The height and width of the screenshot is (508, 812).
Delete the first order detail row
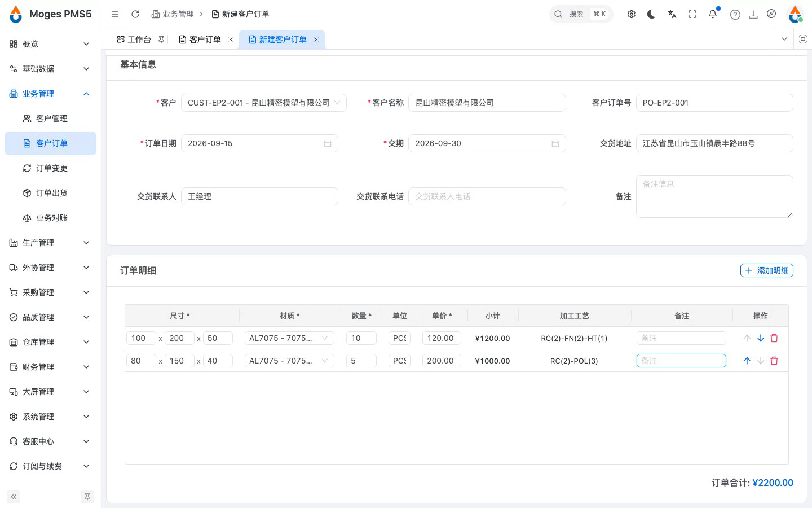click(774, 338)
